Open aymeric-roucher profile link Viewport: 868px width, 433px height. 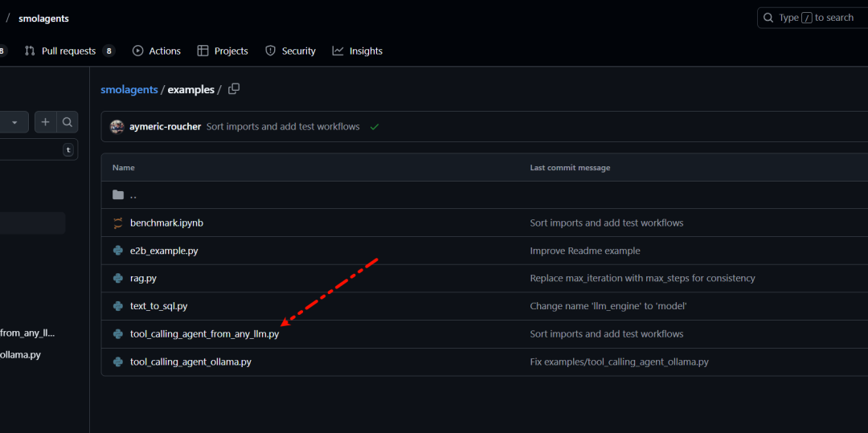[x=165, y=127]
